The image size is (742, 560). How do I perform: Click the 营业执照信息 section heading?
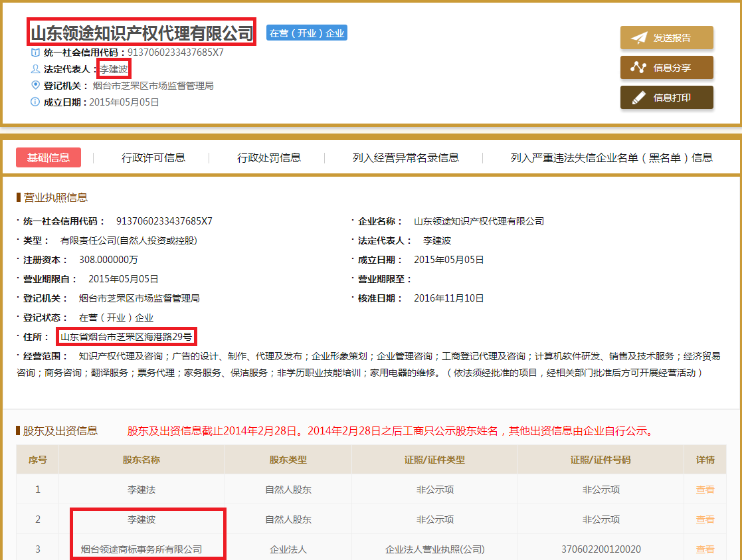(56, 197)
